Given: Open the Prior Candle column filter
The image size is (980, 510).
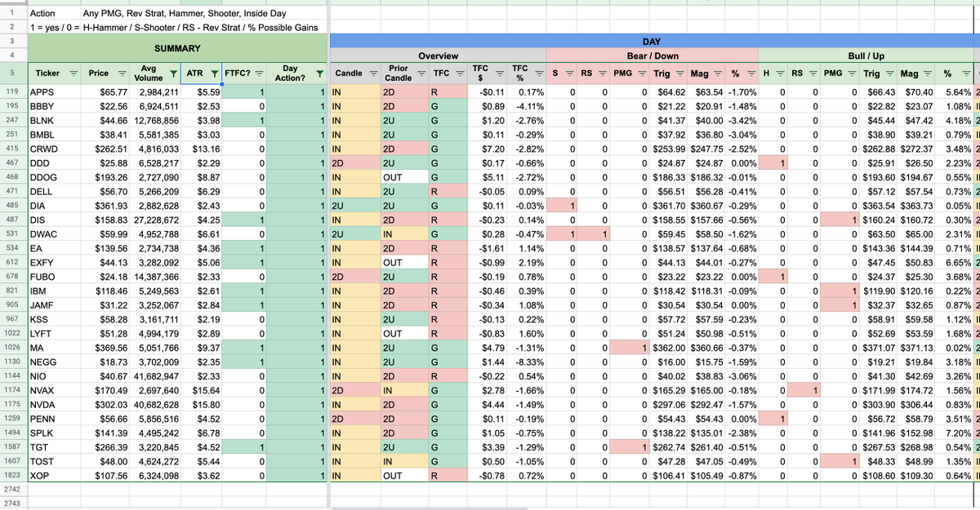Looking at the screenshot, I should pyautogui.click(x=421, y=73).
